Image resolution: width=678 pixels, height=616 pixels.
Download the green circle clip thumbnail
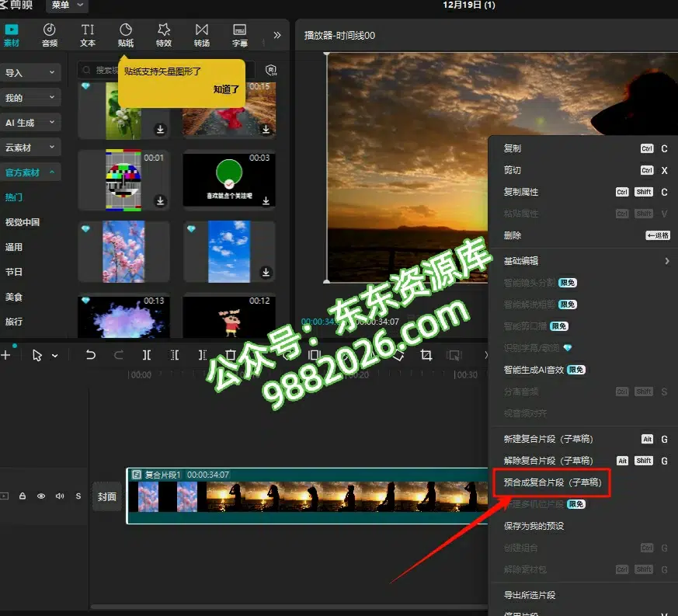(x=266, y=200)
